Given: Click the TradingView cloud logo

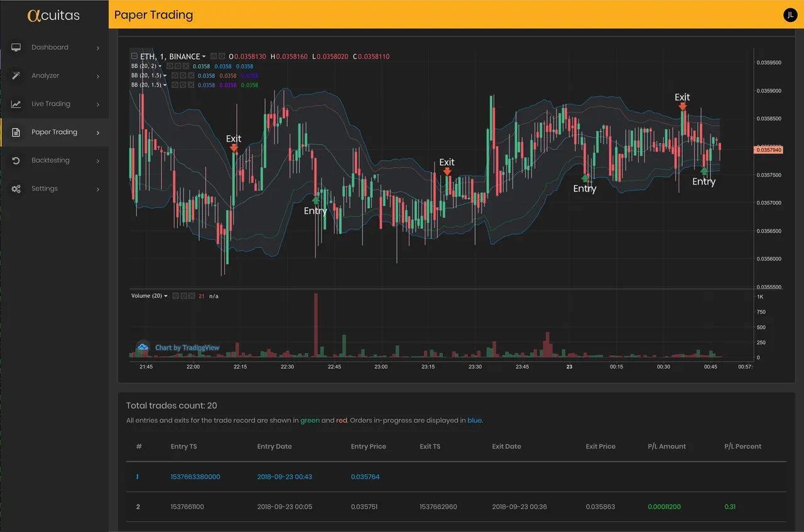Looking at the screenshot, I should [143, 347].
